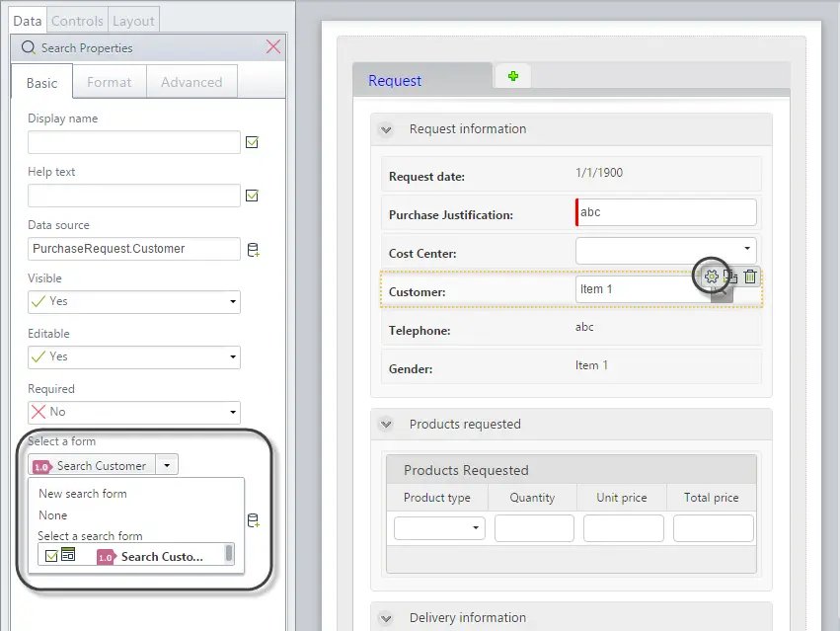Image resolution: width=840 pixels, height=631 pixels.
Task: Check the Search Custo... form checkbox
Action: (x=51, y=556)
